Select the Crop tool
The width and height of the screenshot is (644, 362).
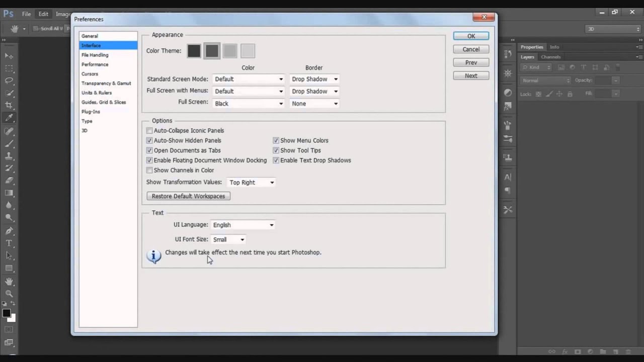[x=9, y=105]
